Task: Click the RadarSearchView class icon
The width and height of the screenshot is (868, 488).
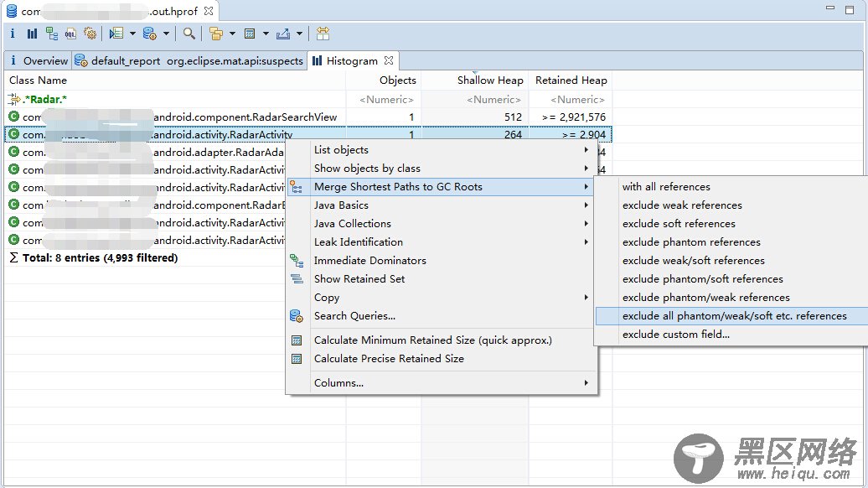Action: 14,117
